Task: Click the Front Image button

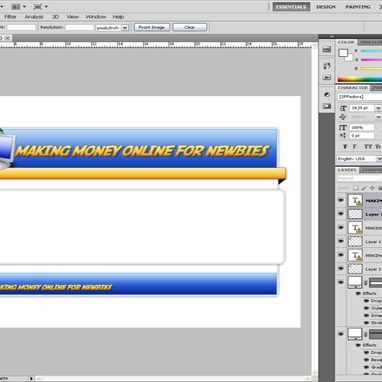Action: (x=152, y=27)
